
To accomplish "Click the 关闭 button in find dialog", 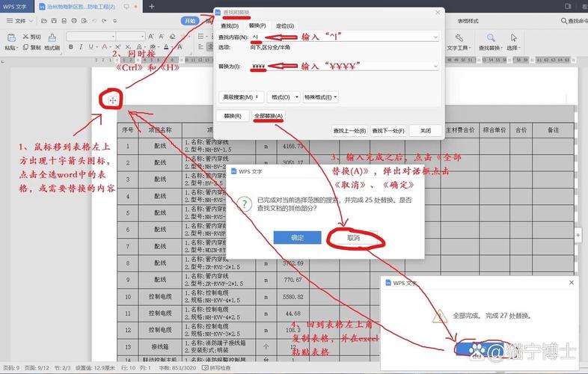I will coord(425,131).
